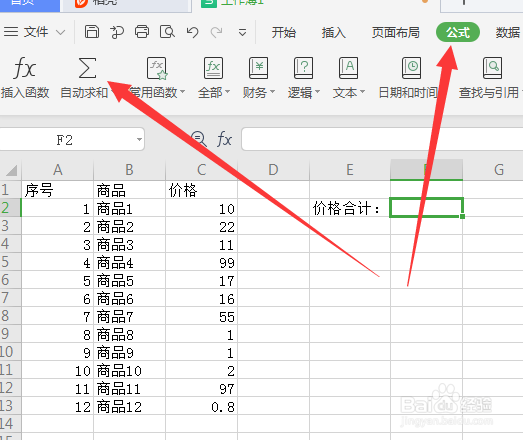Click the Print Preview icon
The width and height of the screenshot is (523, 440).
coord(167,32)
